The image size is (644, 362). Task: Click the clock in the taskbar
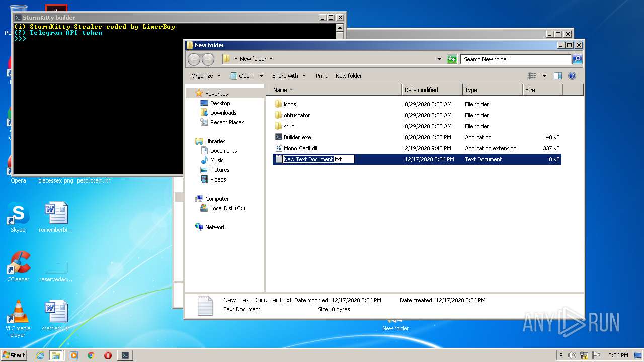tap(618, 355)
